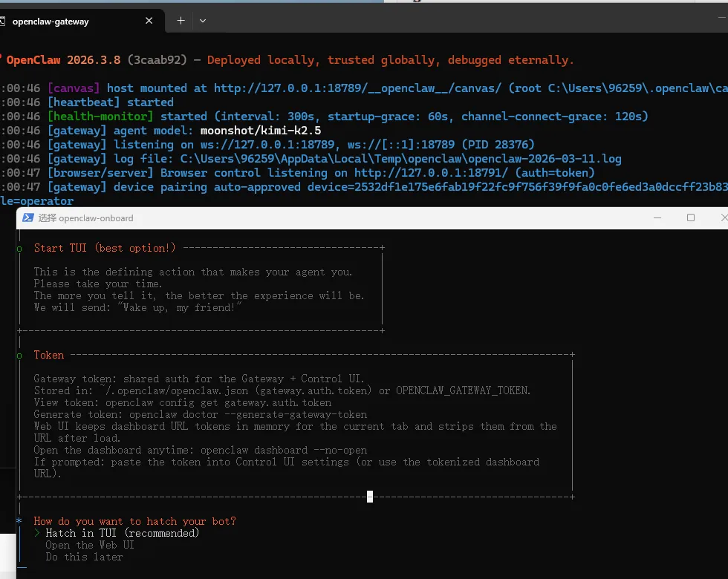Click the ws://127.0.0.1:18789 listening address
Image resolution: width=728 pixels, height=579 pixels.
[267, 145]
